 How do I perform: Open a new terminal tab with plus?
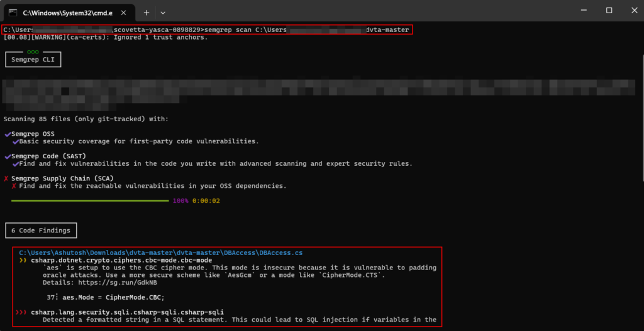[146, 12]
